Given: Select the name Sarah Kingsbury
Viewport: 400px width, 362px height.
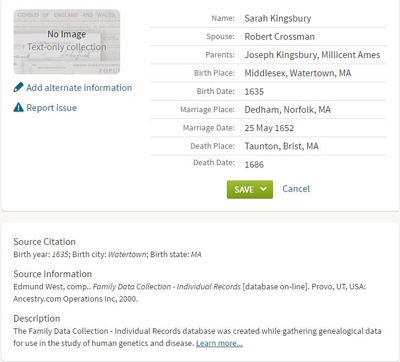Looking at the screenshot, I should [278, 18].
